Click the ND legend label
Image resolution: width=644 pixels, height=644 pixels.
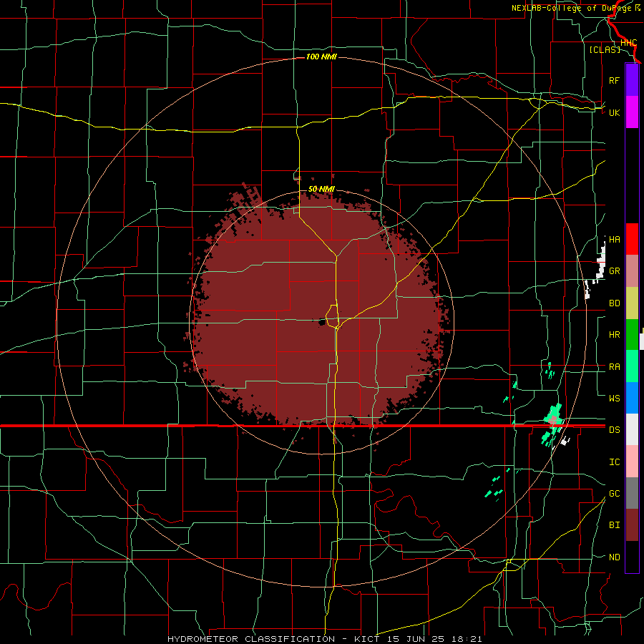614,557
